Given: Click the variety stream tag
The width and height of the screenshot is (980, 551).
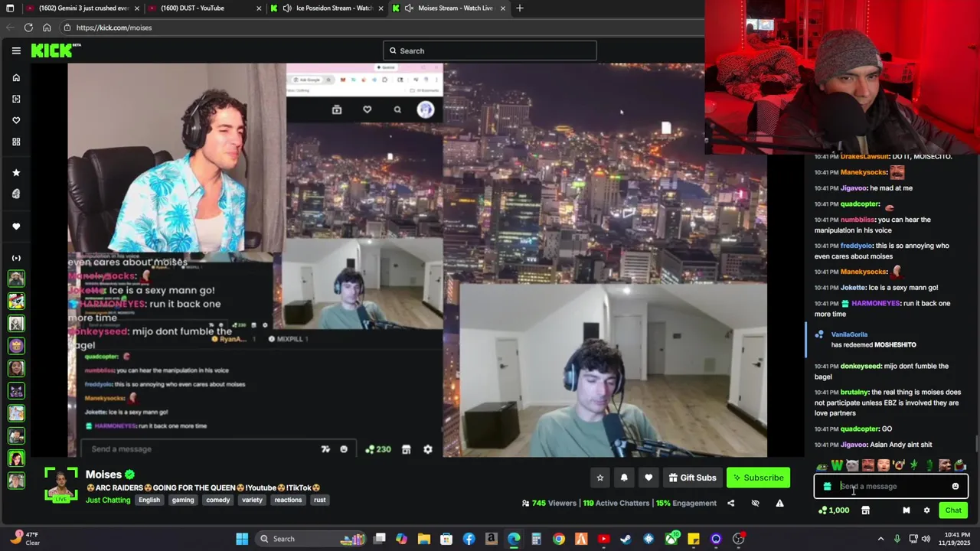Looking at the screenshot, I should (x=252, y=500).
